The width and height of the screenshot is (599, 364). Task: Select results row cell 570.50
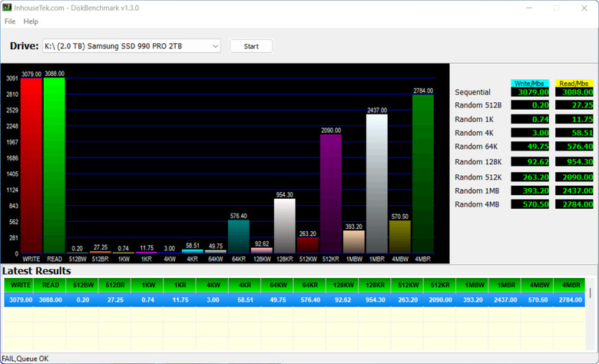(x=538, y=300)
